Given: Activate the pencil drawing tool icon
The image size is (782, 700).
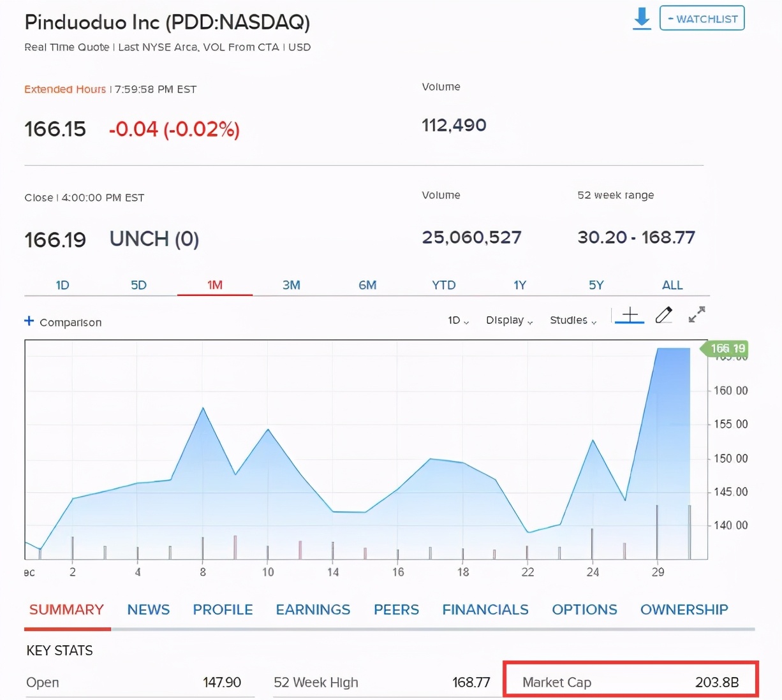Looking at the screenshot, I should pos(663,315).
